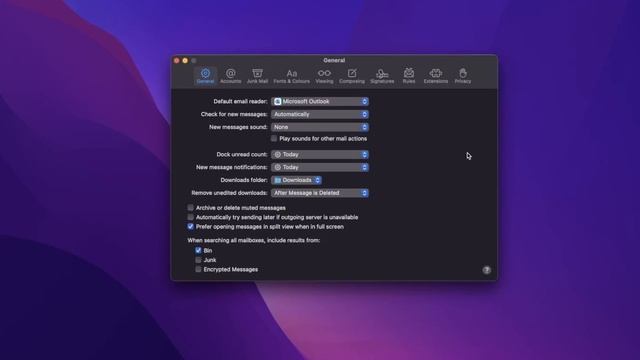Open New message notifications dropdown

click(x=320, y=167)
